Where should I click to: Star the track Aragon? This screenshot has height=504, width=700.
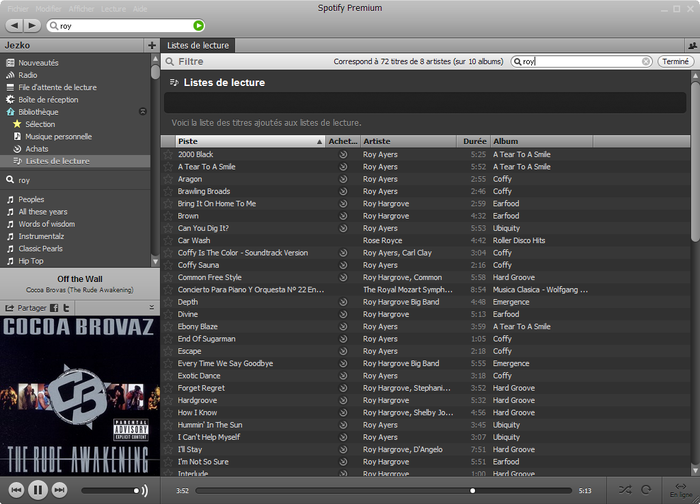tap(168, 179)
